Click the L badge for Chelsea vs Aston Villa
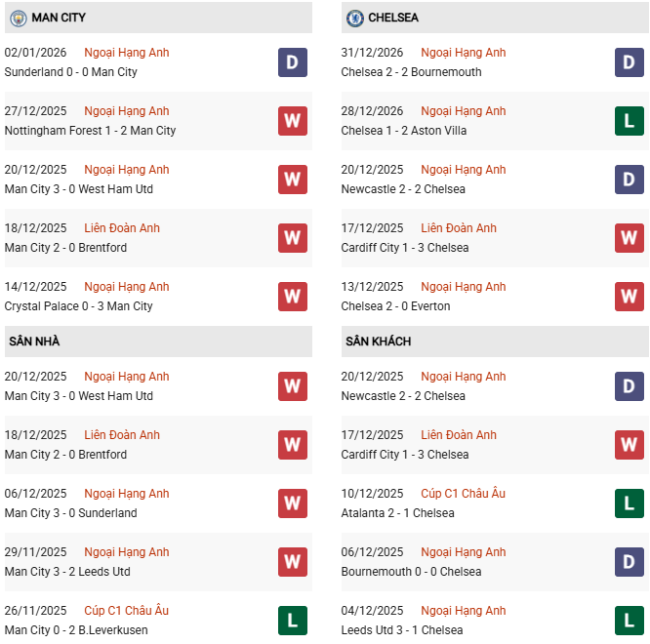The width and height of the screenshot is (650, 644). (x=629, y=121)
